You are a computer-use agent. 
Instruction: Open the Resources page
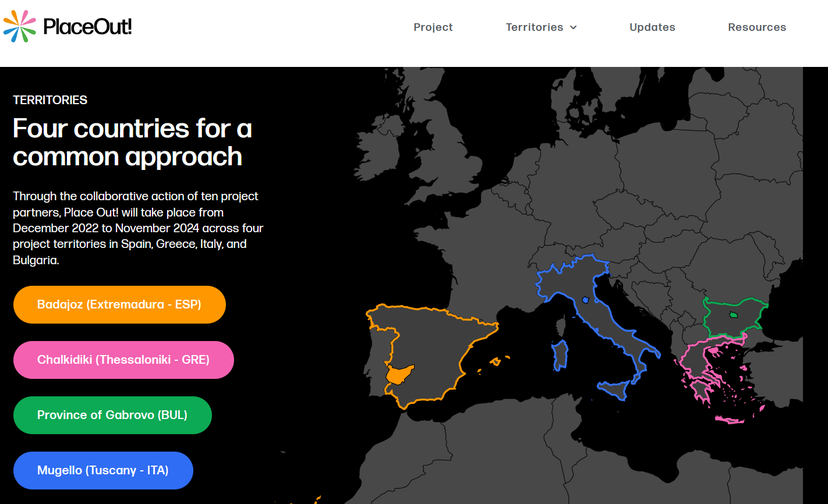(757, 27)
